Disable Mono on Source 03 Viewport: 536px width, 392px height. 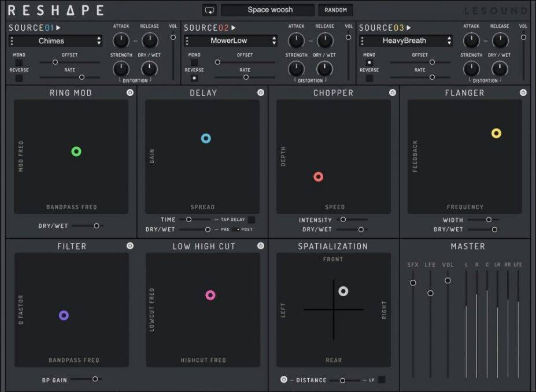[369, 62]
